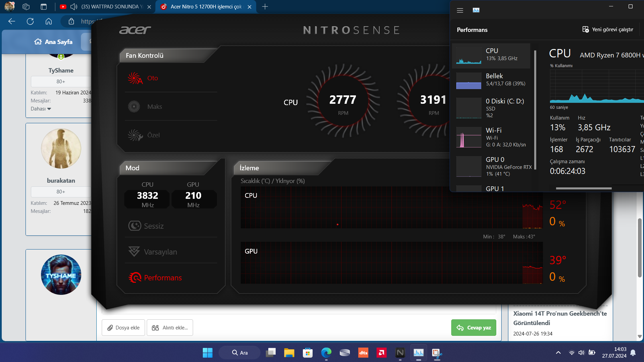Click the Performans mode speedometer icon

pyautogui.click(x=135, y=277)
